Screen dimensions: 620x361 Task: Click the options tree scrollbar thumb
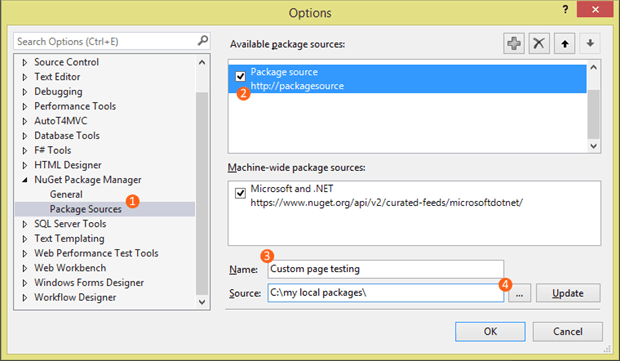pos(202,194)
